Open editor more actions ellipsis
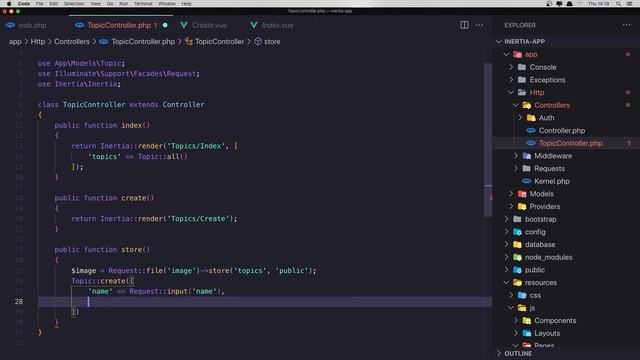 [479, 25]
